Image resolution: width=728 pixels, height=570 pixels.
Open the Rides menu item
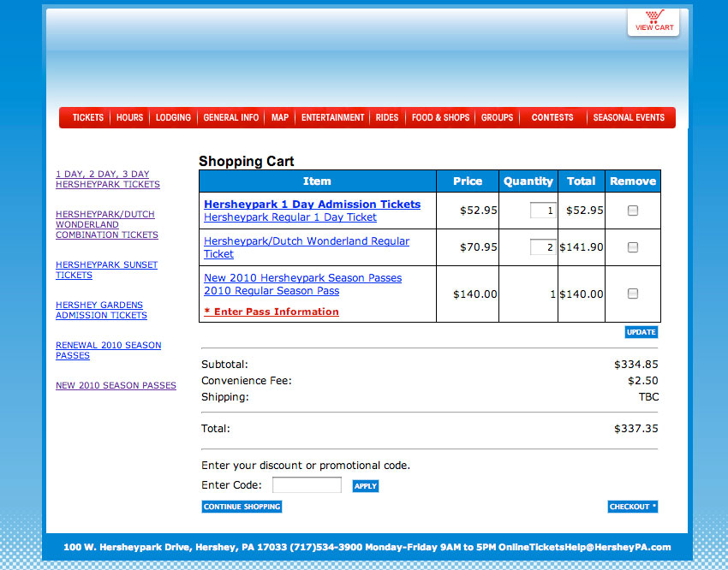click(x=387, y=117)
